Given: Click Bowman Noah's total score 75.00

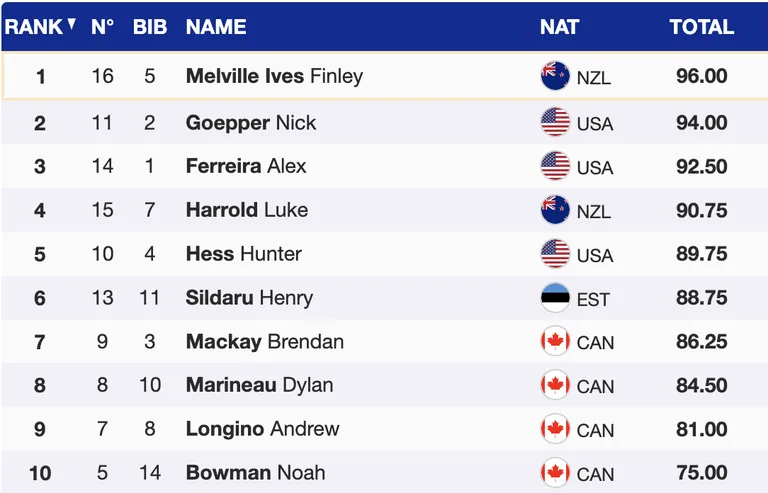Looking at the screenshot, I should pyautogui.click(x=701, y=473).
